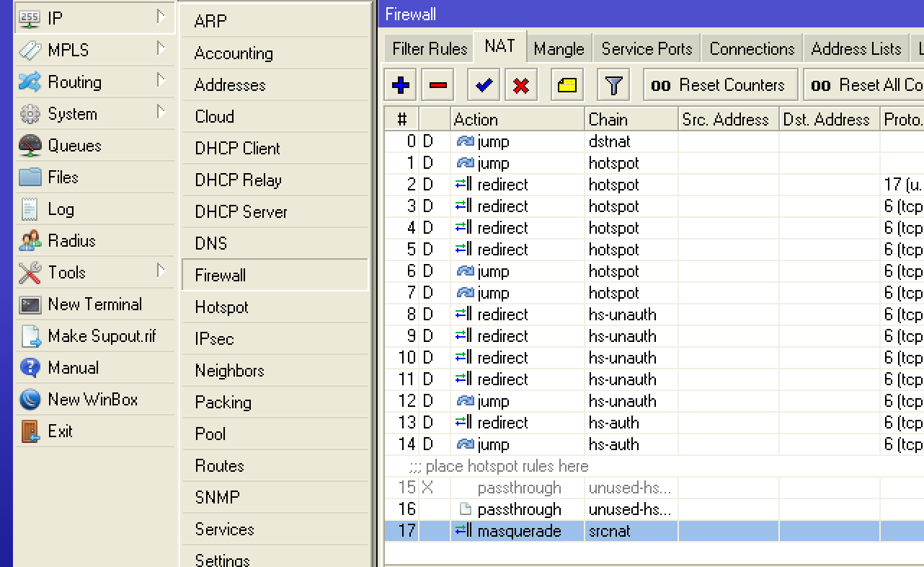Screen dimensions: 924x567
Task: Click jump icon in rule 0
Action: [x=466, y=141]
